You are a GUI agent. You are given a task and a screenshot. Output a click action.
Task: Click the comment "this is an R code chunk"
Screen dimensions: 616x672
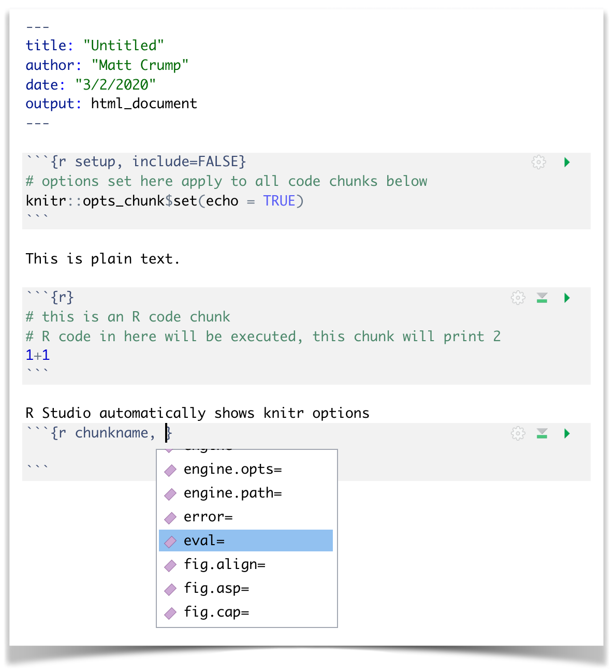pyautogui.click(x=128, y=317)
